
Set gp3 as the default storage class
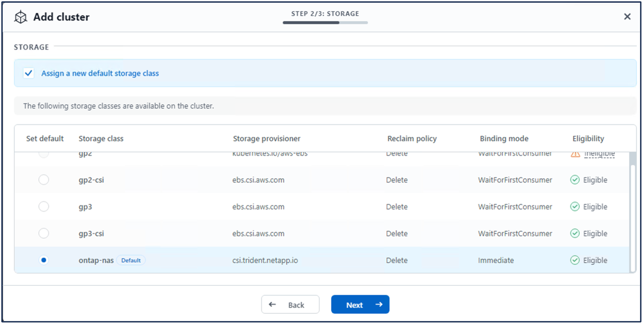(x=44, y=207)
